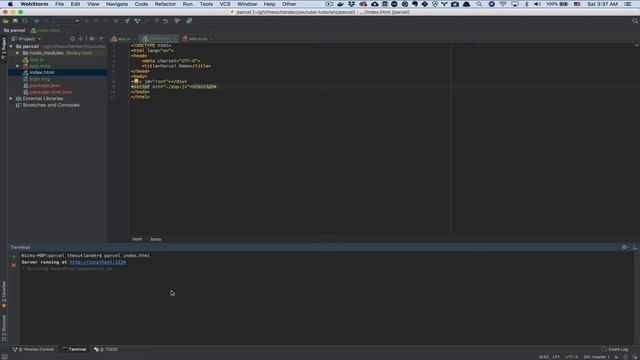Click the volume icon in menu bar

pos(537,4)
